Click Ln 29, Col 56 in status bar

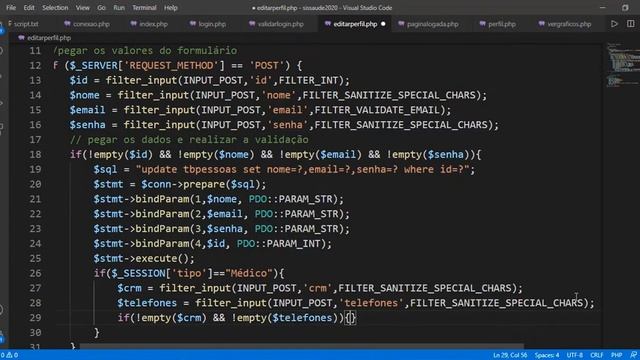(510, 355)
